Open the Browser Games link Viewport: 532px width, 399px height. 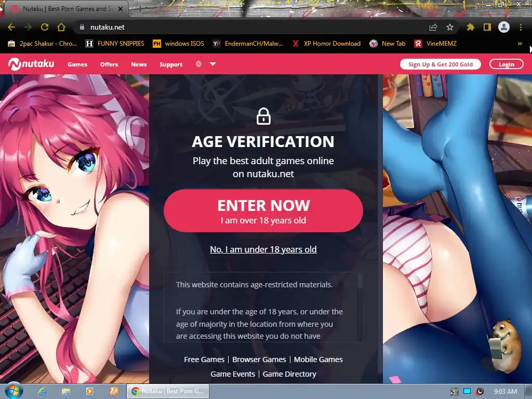pyautogui.click(x=259, y=360)
